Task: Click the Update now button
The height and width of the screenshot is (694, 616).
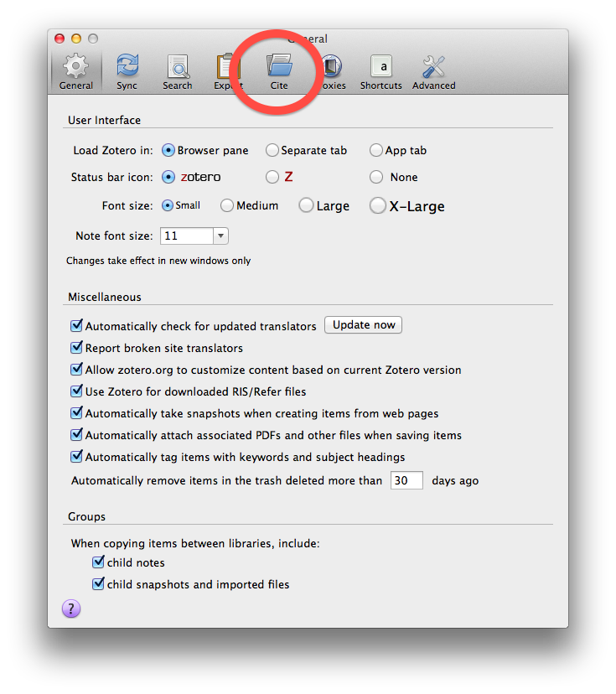Action: (x=364, y=325)
